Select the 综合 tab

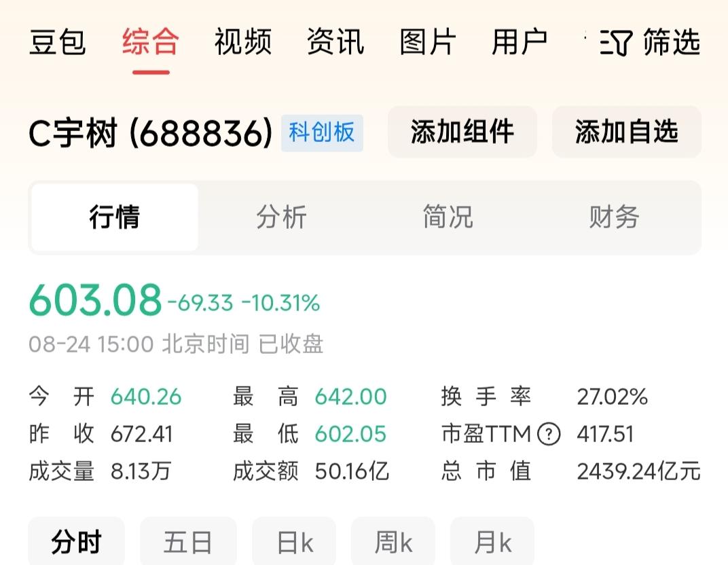point(151,42)
